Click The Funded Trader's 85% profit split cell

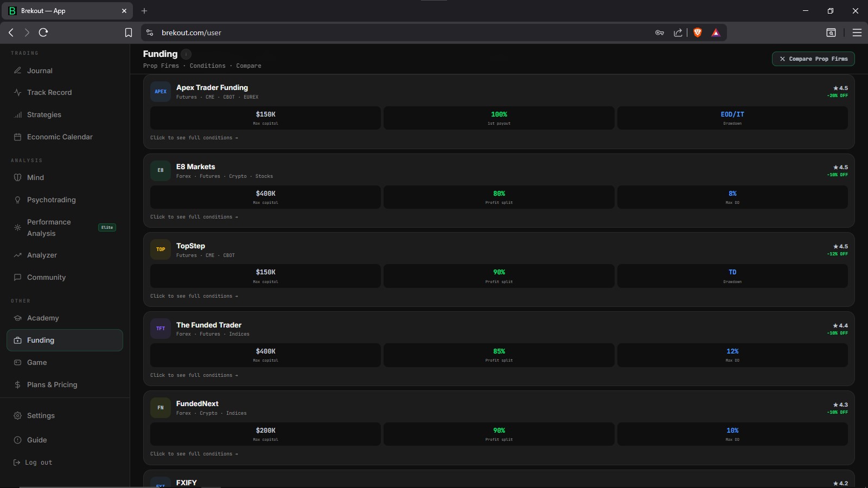coord(499,355)
